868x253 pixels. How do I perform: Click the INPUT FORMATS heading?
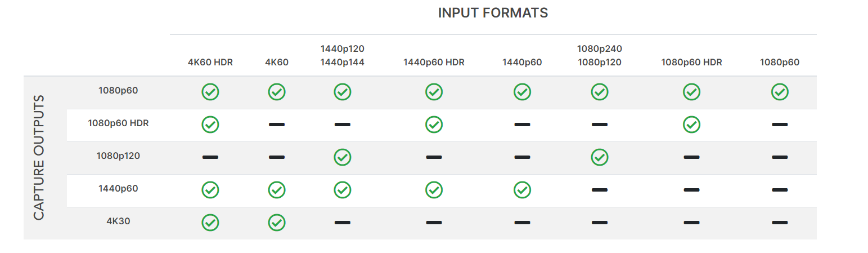[x=493, y=13]
